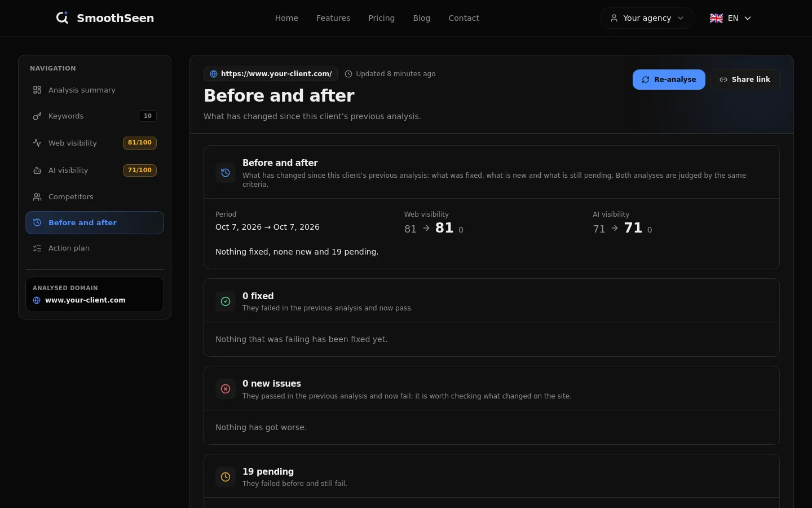Click the AI visibility robot icon
812x508 pixels.
point(37,170)
